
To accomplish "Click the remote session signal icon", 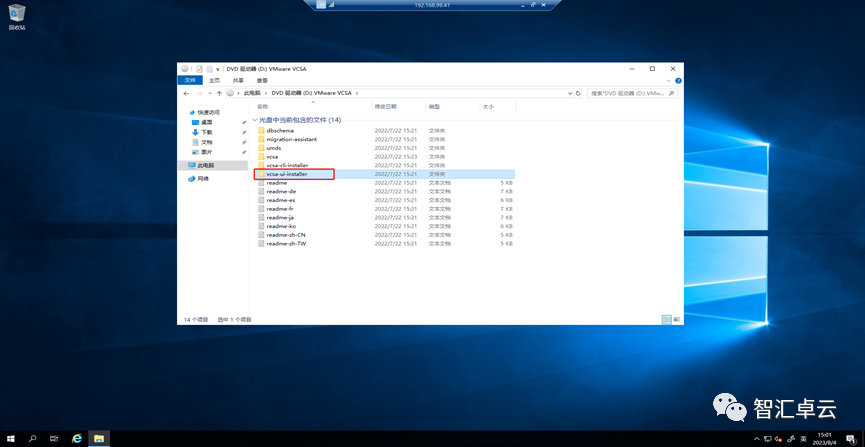I will 332,4.
